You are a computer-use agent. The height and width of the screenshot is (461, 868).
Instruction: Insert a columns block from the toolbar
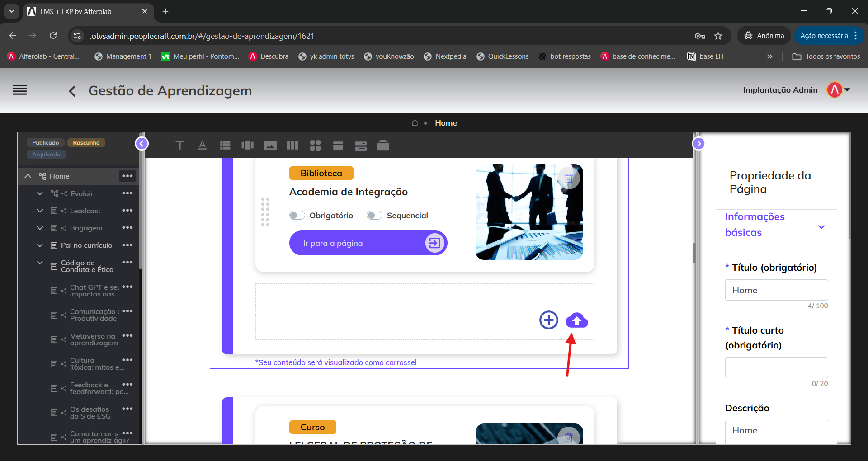292,145
